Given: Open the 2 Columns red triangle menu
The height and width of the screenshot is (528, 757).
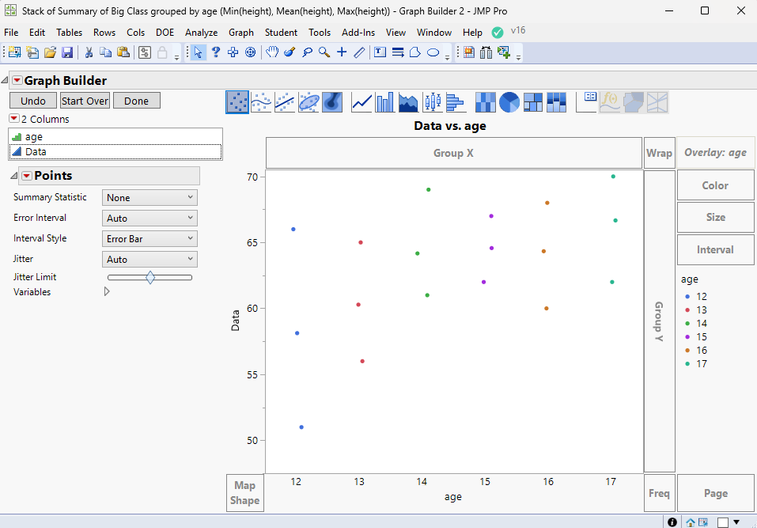Looking at the screenshot, I should point(14,118).
